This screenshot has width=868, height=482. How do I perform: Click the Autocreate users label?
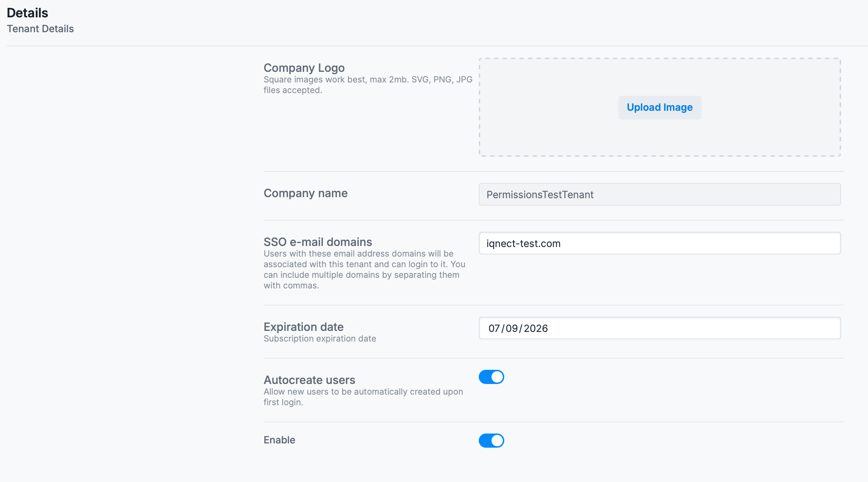(309, 380)
